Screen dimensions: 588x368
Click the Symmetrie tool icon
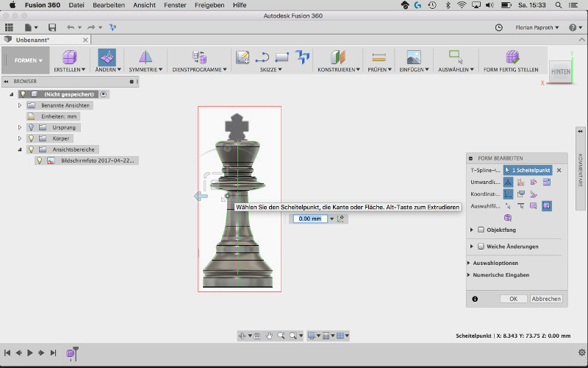click(x=146, y=57)
